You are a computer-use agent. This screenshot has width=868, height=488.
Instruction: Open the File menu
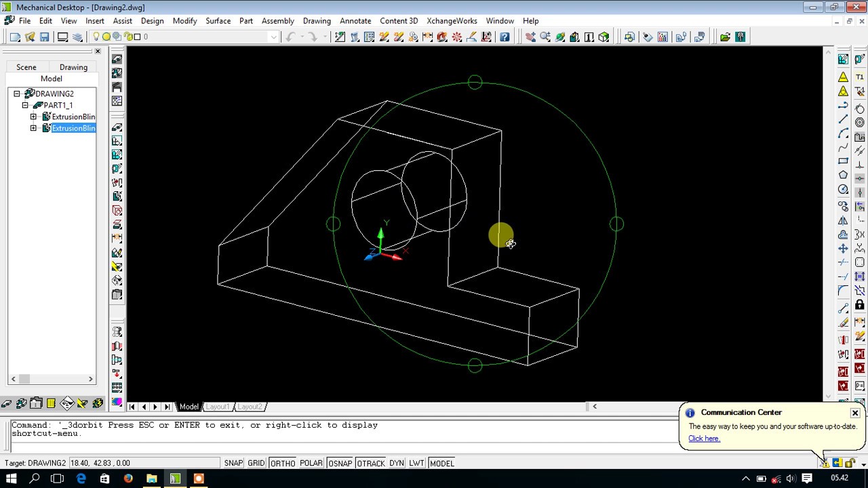pyautogui.click(x=24, y=21)
